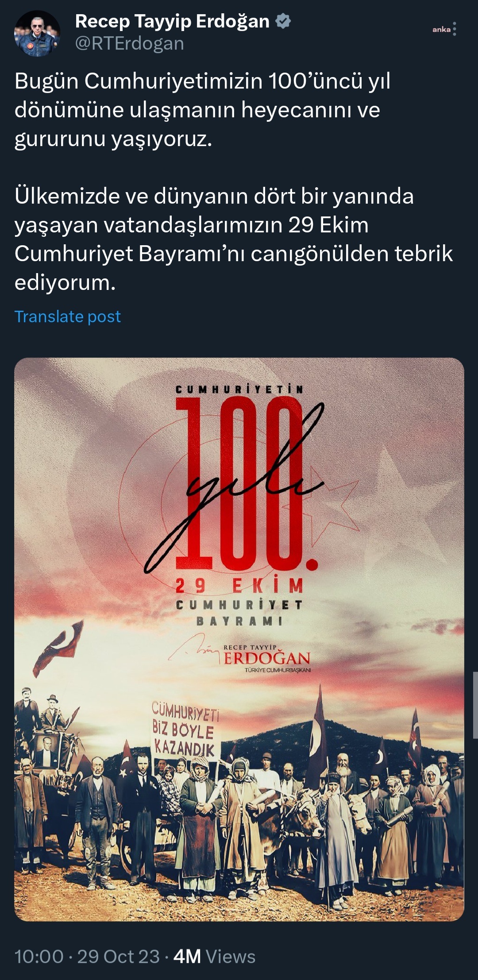Click the blue verified badge
This screenshot has width=478, height=980.
point(283,21)
